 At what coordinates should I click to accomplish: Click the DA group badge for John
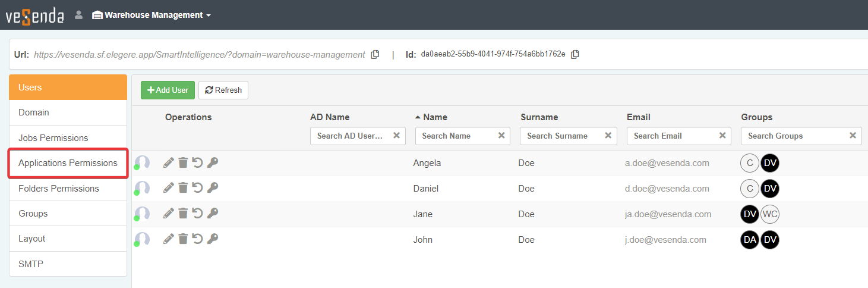pyautogui.click(x=750, y=240)
